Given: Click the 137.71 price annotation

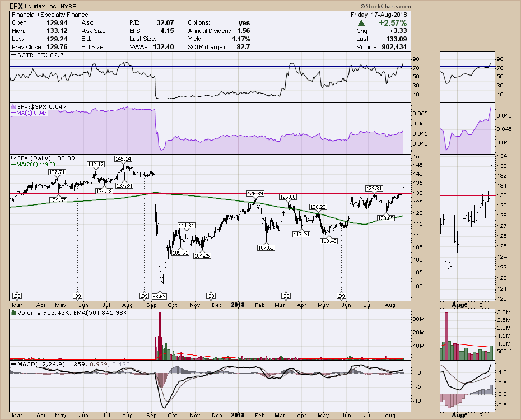Looking at the screenshot, I should coord(57,172).
